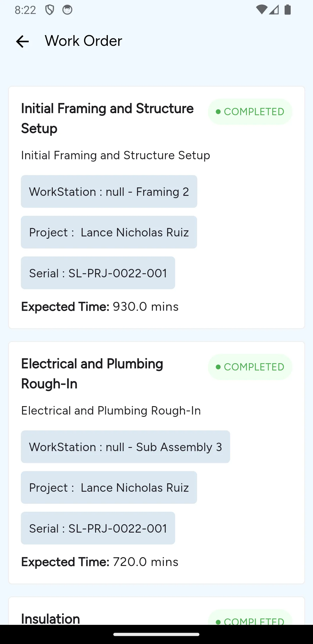
Task: Tap the cellular signal icon
Action: (x=274, y=10)
